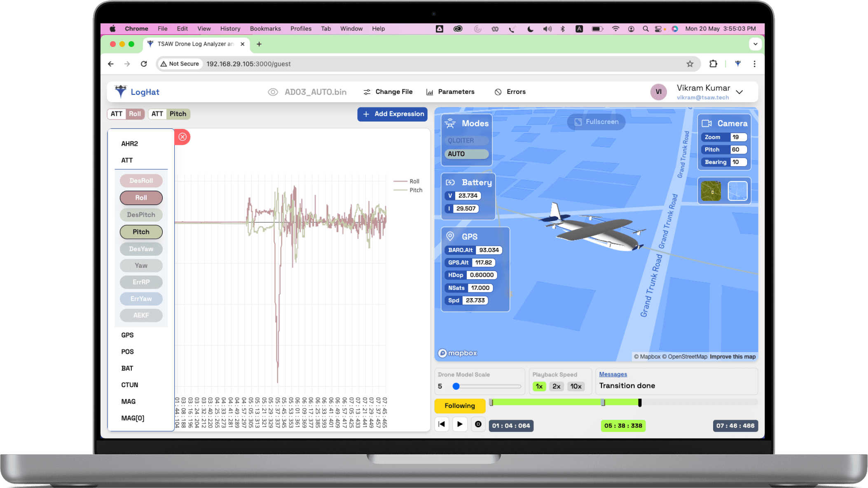Click the Fullscreen map button
Viewport: 868px width, 488px height.
pyautogui.click(x=597, y=122)
